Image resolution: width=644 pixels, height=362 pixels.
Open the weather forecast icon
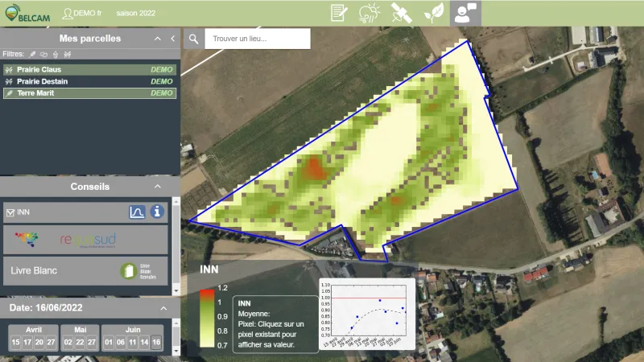369,13
